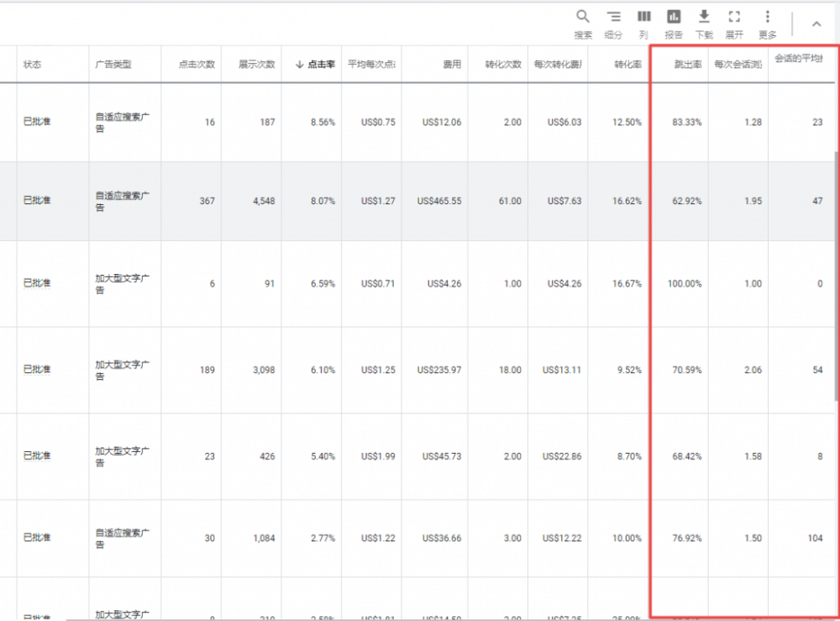840x621 pixels.
Task: Collapse the panel with the up chevron
Action: click(x=816, y=24)
